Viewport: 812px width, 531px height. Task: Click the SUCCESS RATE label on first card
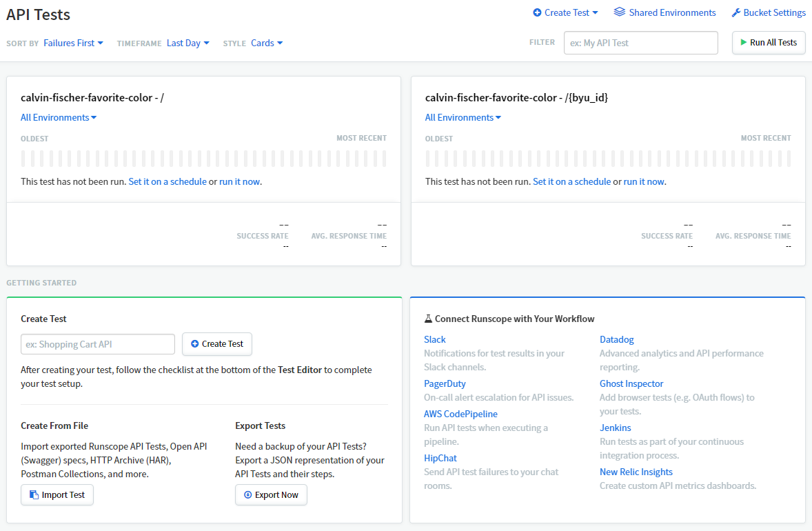(x=263, y=236)
